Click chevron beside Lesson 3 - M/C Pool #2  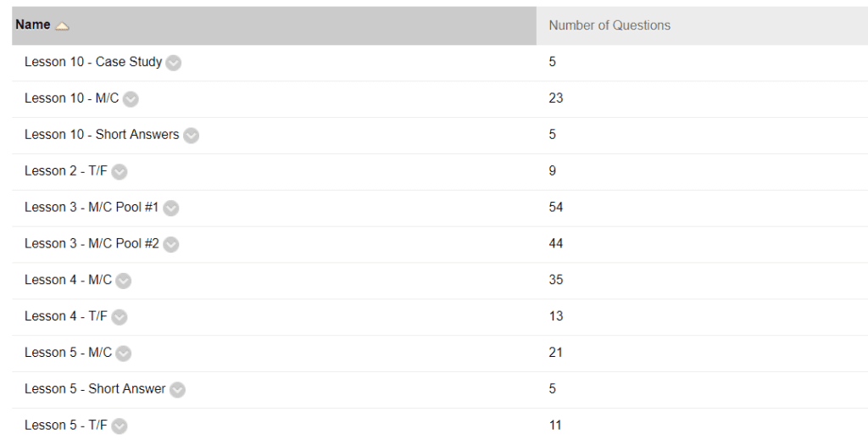pos(171,245)
